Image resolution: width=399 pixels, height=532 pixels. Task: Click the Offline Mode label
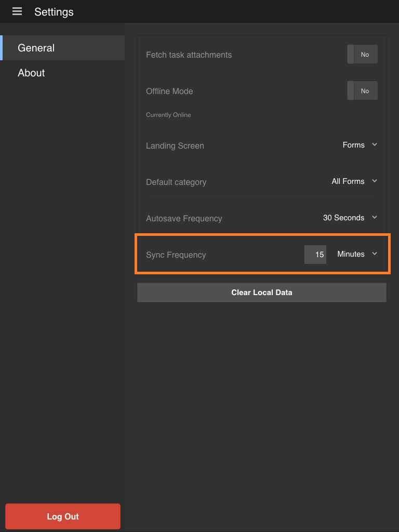point(169,91)
